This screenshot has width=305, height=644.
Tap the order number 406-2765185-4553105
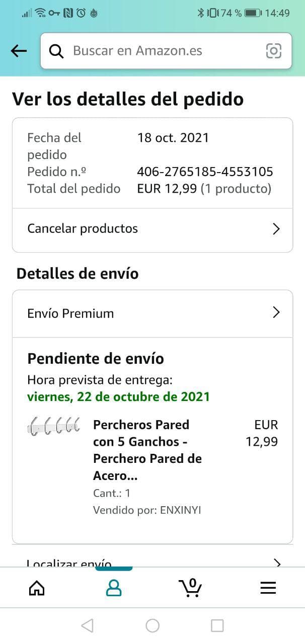click(205, 172)
